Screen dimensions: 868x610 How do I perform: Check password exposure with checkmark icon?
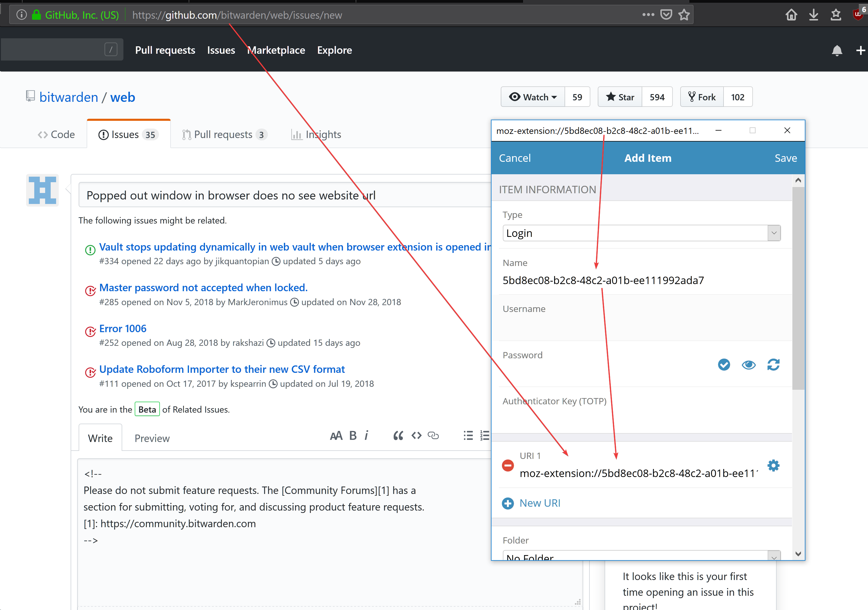(724, 365)
